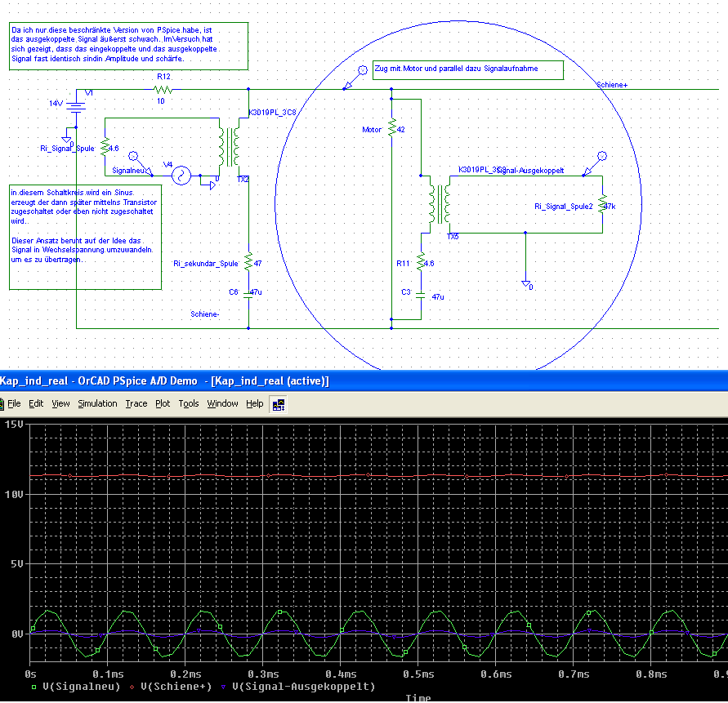Click the V(Signal-Ausgekoppelt) blue trace legend marker
This screenshot has height=703, width=728.
[x=223, y=687]
